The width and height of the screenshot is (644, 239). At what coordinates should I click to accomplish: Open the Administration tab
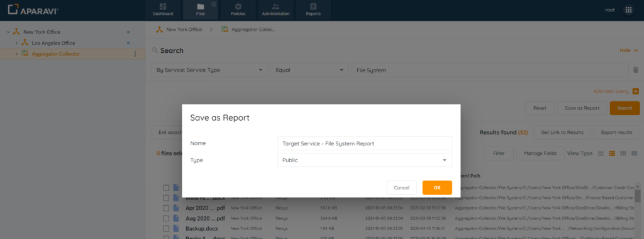point(275,10)
